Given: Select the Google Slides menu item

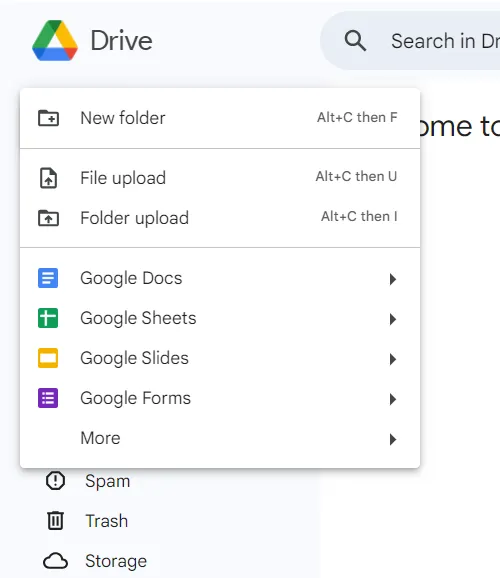Looking at the screenshot, I should click(x=220, y=358).
